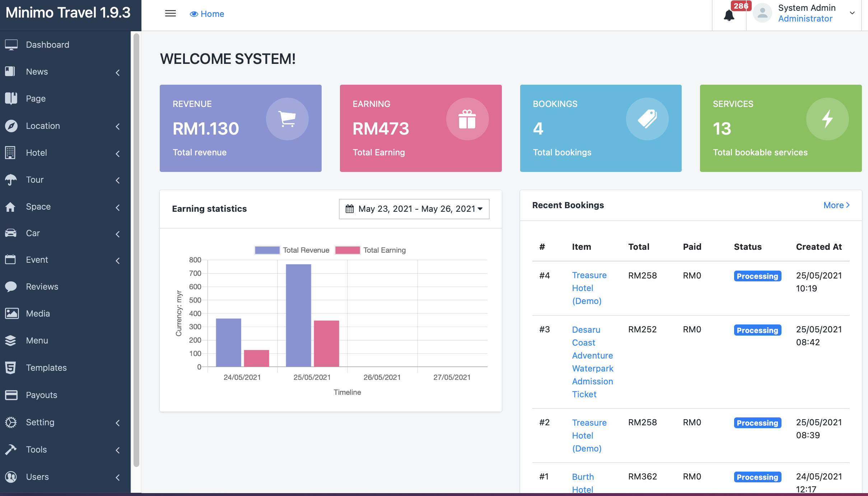Image resolution: width=868 pixels, height=496 pixels.
Task: Click the system admin avatar icon
Action: pyautogui.click(x=762, y=13)
